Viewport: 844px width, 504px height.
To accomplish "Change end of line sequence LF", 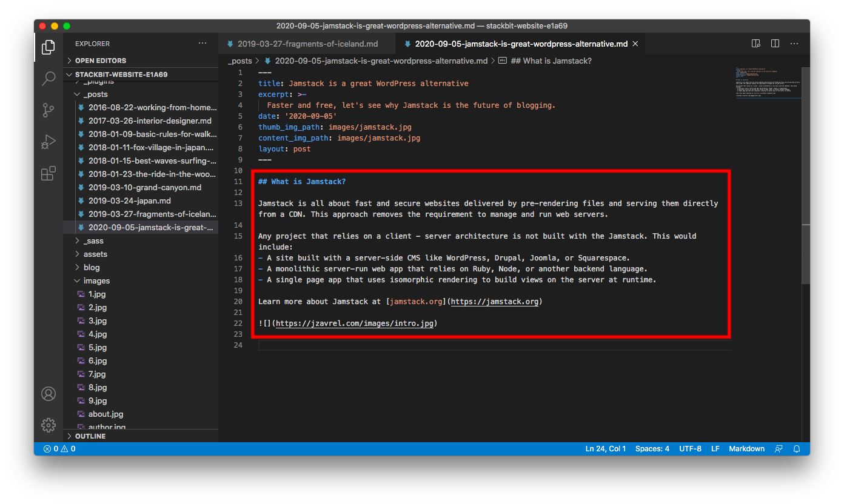I will [715, 449].
